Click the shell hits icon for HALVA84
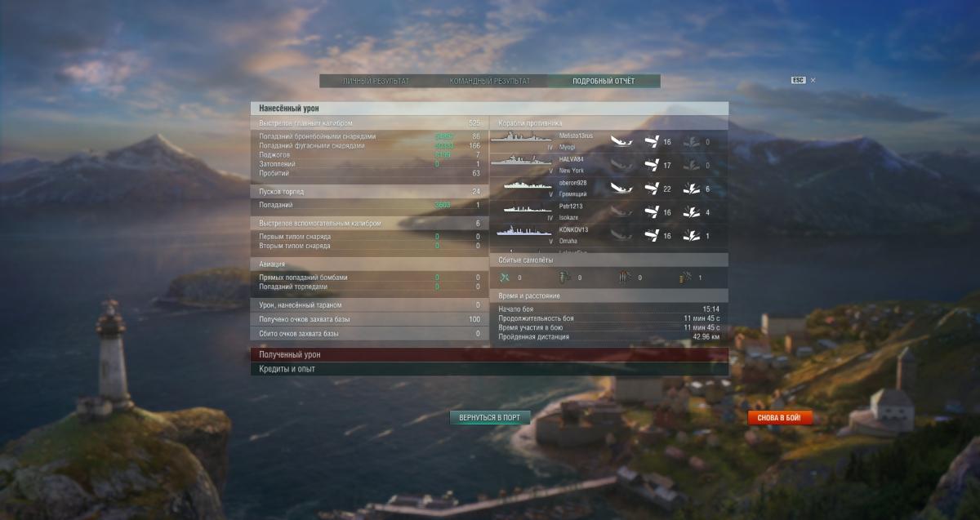Viewport: 980px width, 520px height. pyautogui.click(x=652, y=165)
